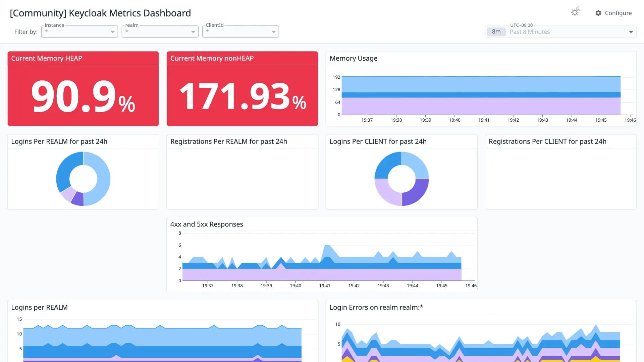Expand the instance filter dropdown
The width and height of the screenshot is (644, 362).
coord(79,32)
